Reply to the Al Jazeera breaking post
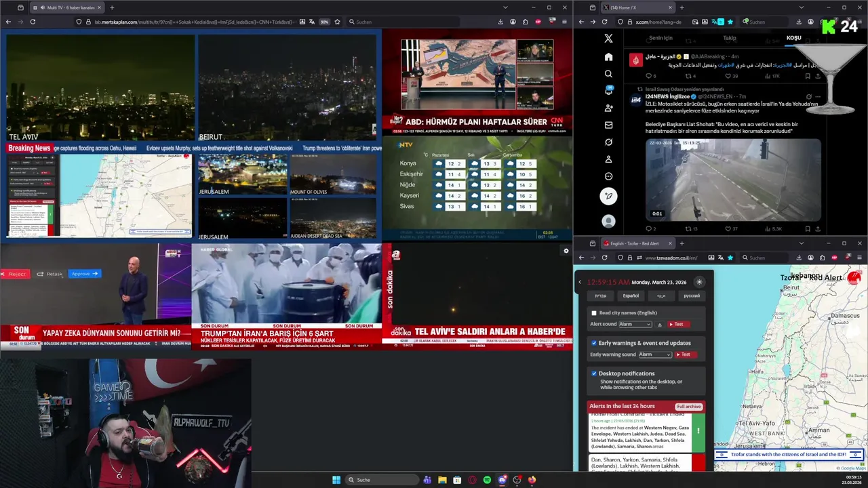The height and width of the screenshot is (488, 868). pos(648,76)
